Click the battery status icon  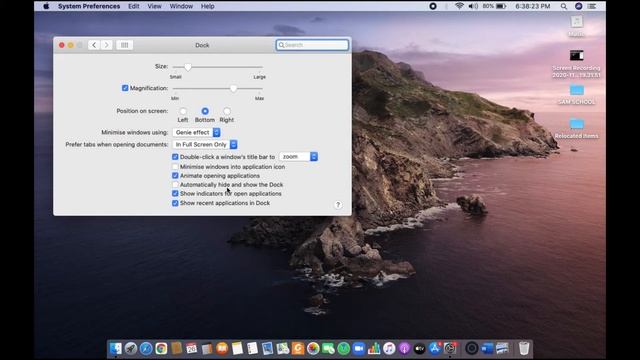[x=501, y=6]
